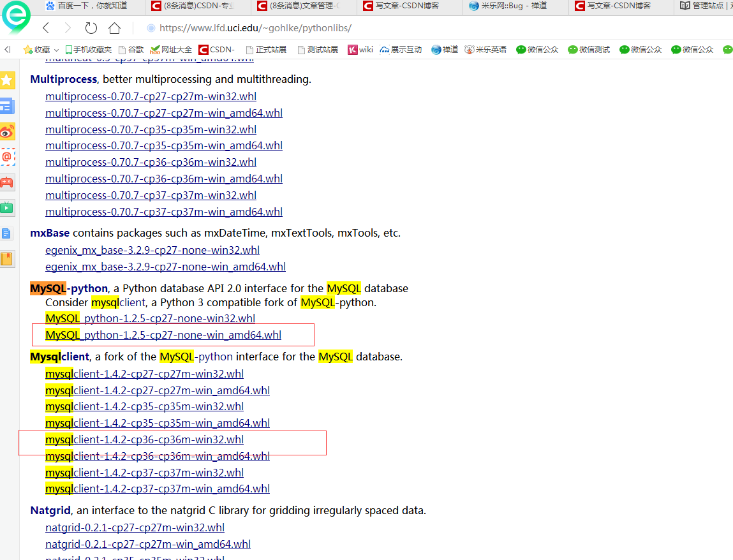Image resolution: width=733 pixels, height=560 pixels.
Task: Open the sidebar orange bookmark icon
Action: [x=6, y=259]
